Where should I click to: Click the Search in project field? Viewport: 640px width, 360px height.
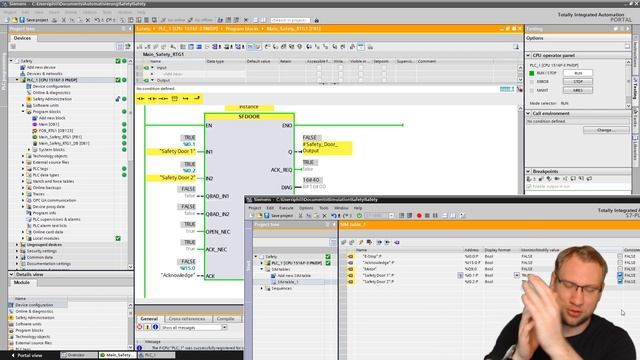tap(290, 20)
